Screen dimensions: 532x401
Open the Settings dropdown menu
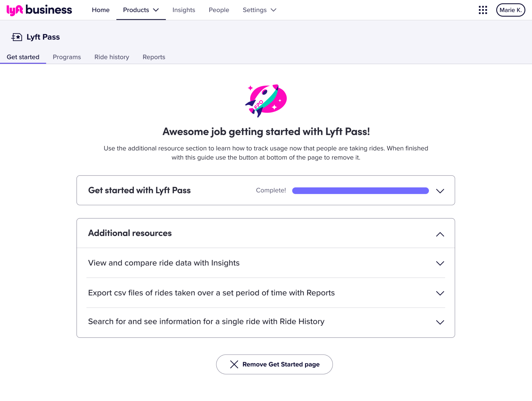[x=259, y=10]
